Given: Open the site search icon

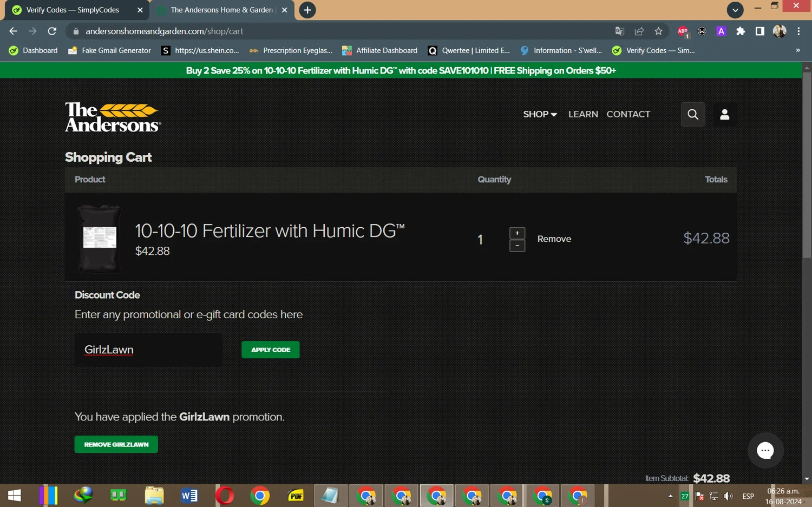Looking at the screenshot, I should tap(693, 114).
